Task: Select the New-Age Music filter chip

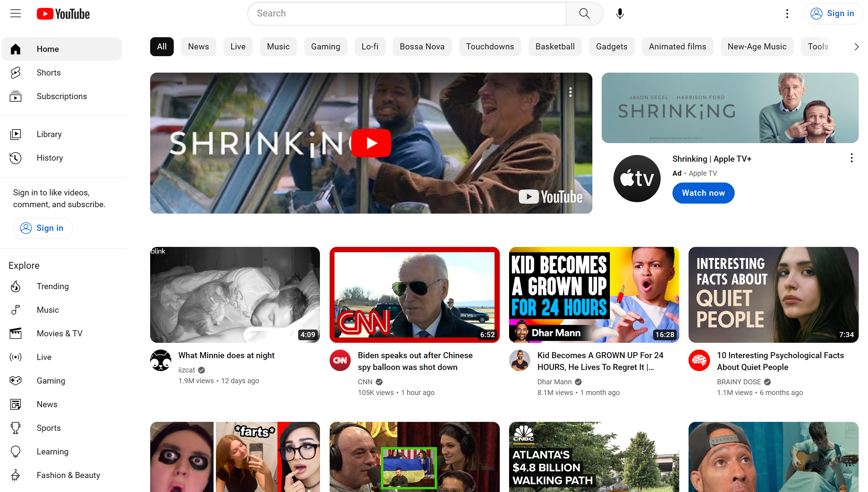Action: [757, 47]
